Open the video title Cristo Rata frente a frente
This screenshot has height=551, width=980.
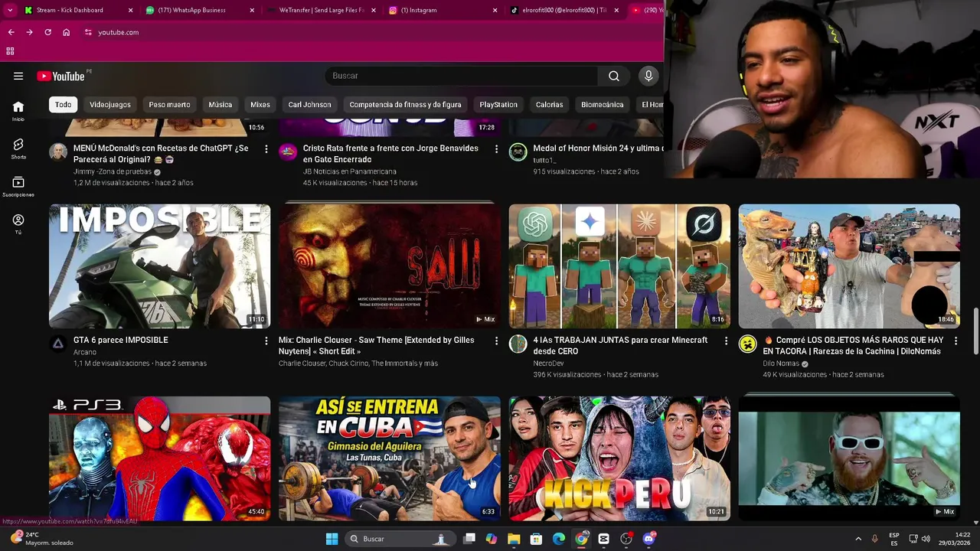pos(390,154)
